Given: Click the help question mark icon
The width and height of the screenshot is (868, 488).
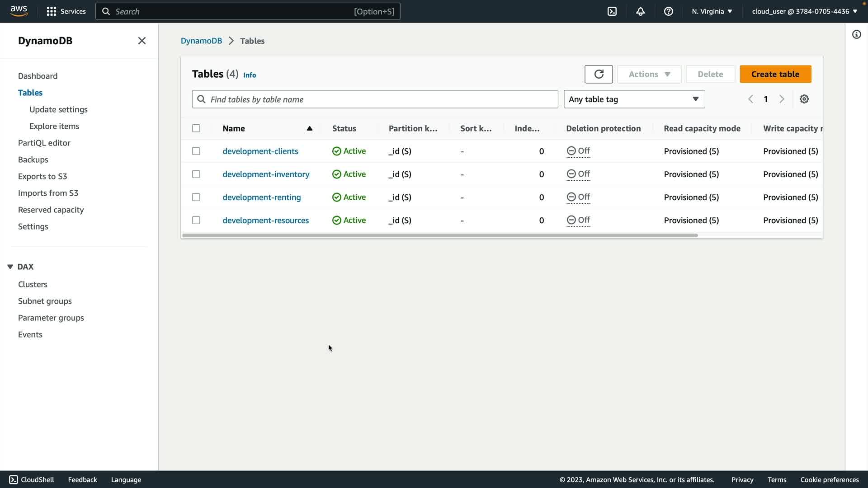Looking at the screenshot, I should 668,11.
